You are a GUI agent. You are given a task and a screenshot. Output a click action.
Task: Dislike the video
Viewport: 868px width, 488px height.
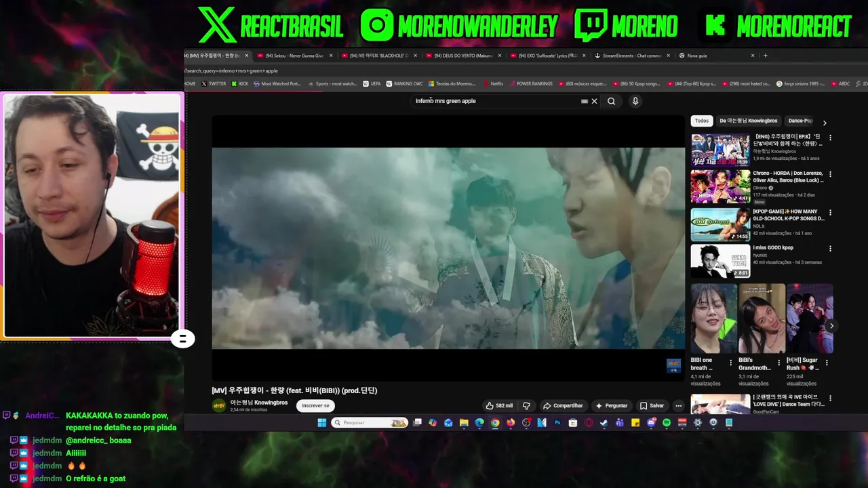526,405
